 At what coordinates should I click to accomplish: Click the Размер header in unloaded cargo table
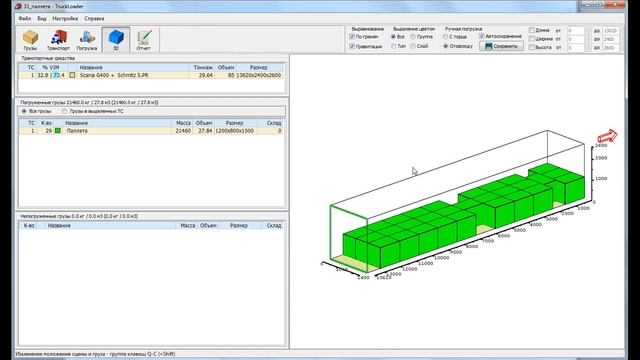coord(239,225)
